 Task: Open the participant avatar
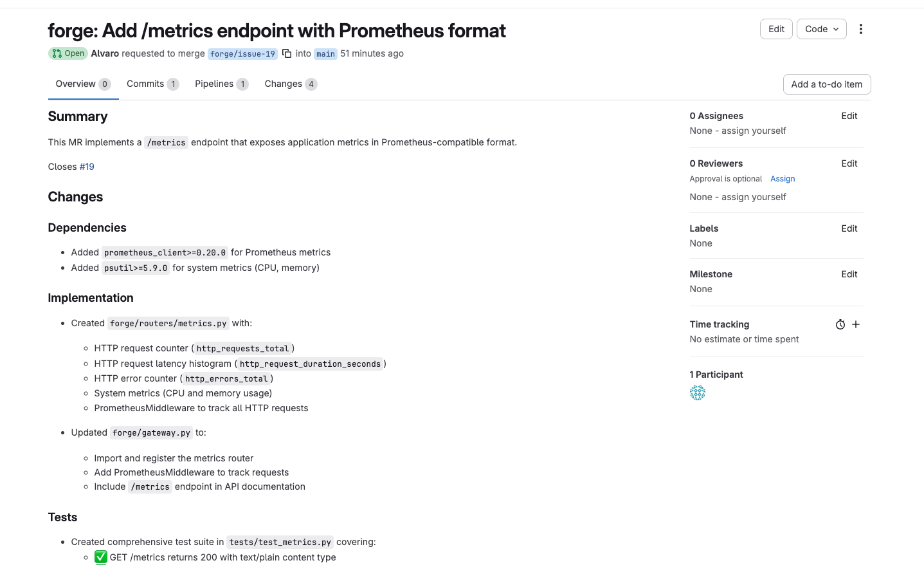(697, 393)
